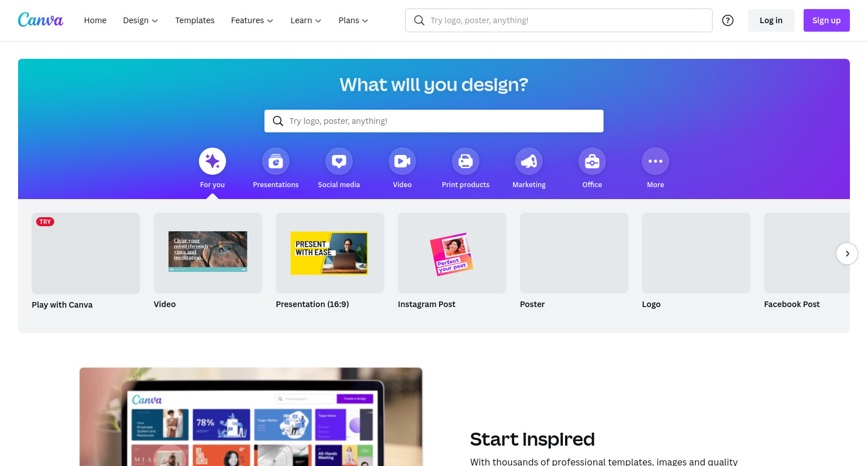Image resolution: width=868 pixels, height=466 pixels.
Task: Click the Instagram Post label
Action: coord(427,304)
